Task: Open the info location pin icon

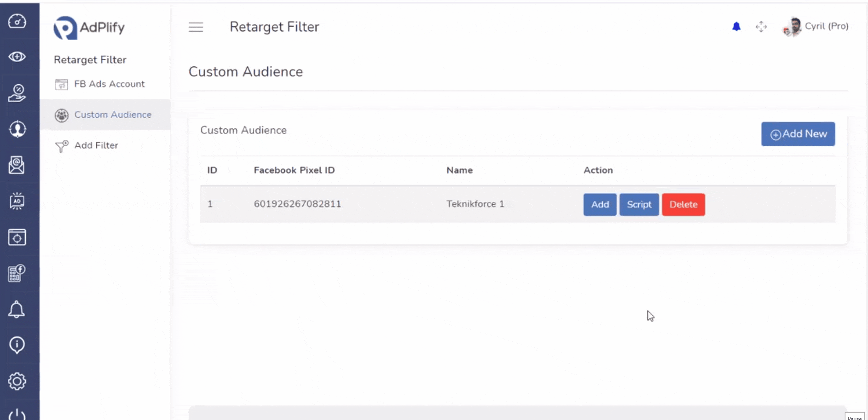Action: [x=17, y=345]
